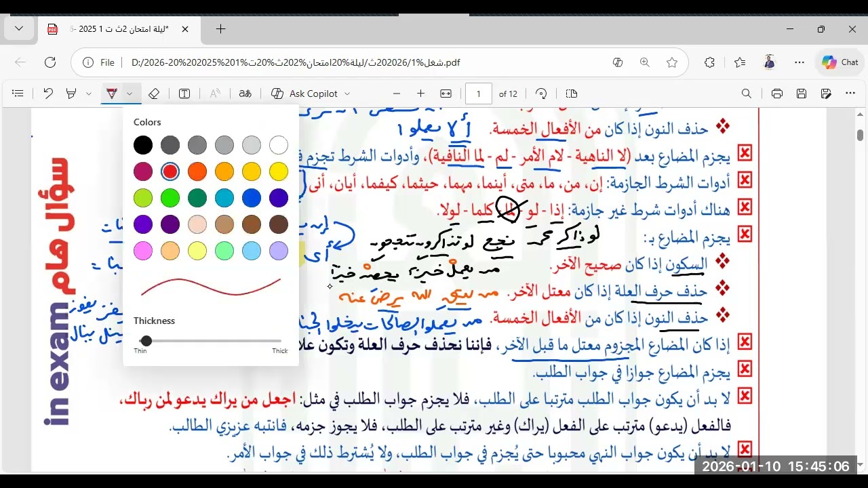Go back in browser history
The width and height of the screenshot is (868, 488).
pos(20,62)
